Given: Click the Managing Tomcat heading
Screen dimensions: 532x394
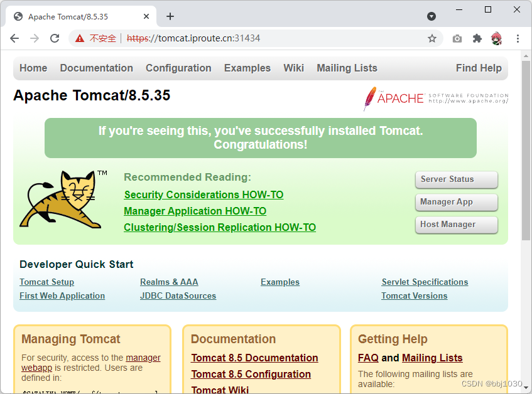Looking at the screenshot, I should tap(70, 339).
